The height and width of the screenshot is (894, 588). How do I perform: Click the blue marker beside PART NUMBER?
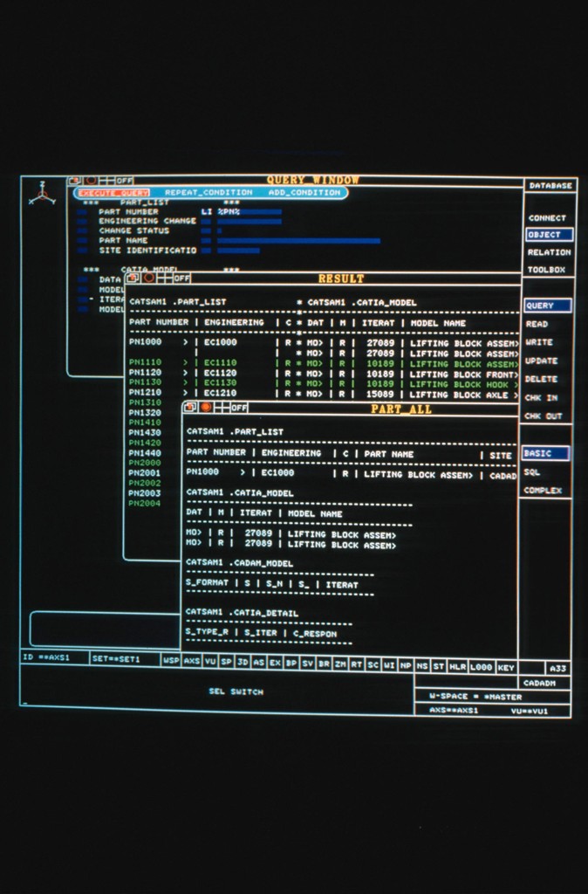pos(81,211)
